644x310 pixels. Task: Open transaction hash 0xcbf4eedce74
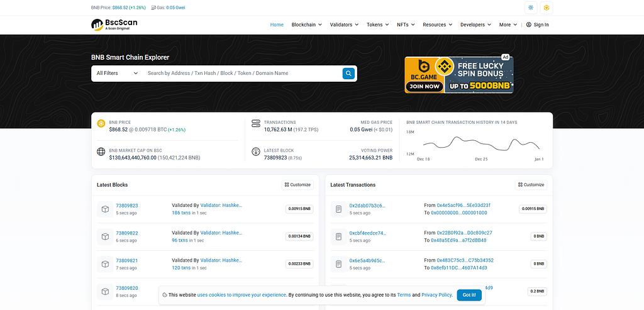[367, 233]
